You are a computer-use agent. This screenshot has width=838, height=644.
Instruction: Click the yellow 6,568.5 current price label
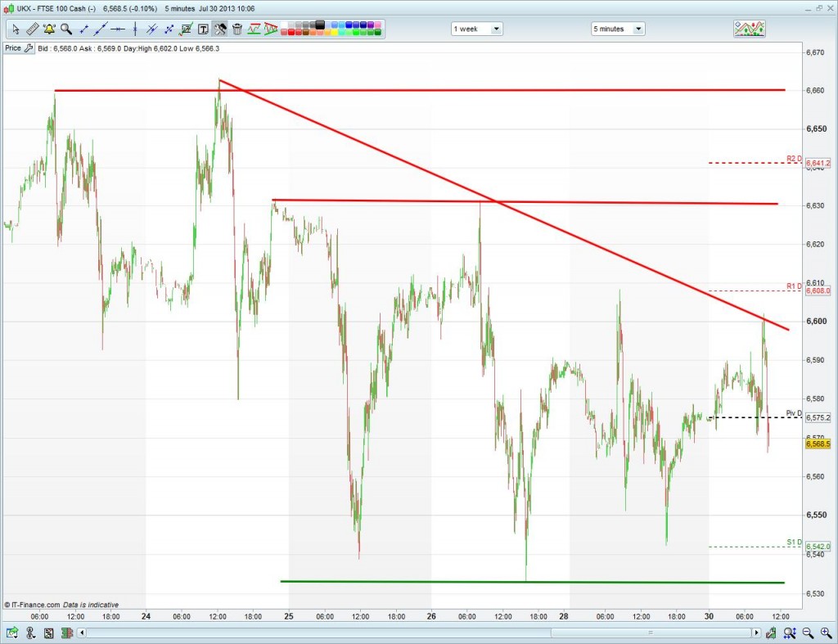(818, 444)
